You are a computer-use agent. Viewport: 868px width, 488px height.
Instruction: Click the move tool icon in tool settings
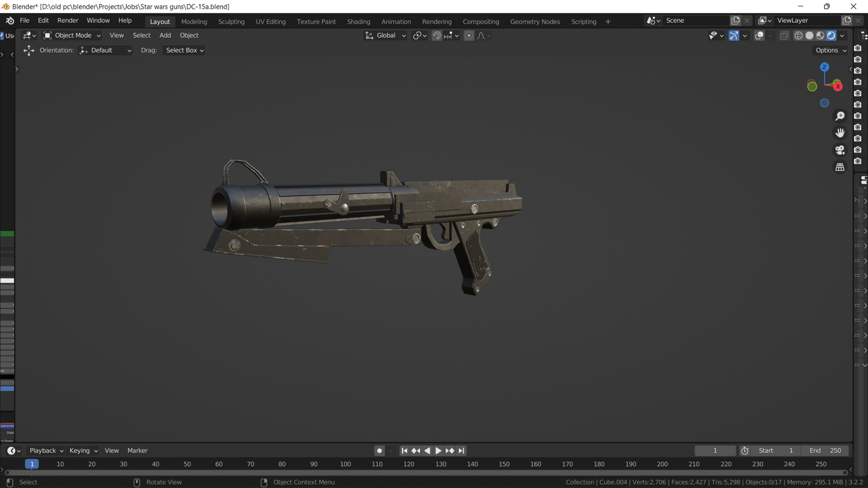click(28, 50)
